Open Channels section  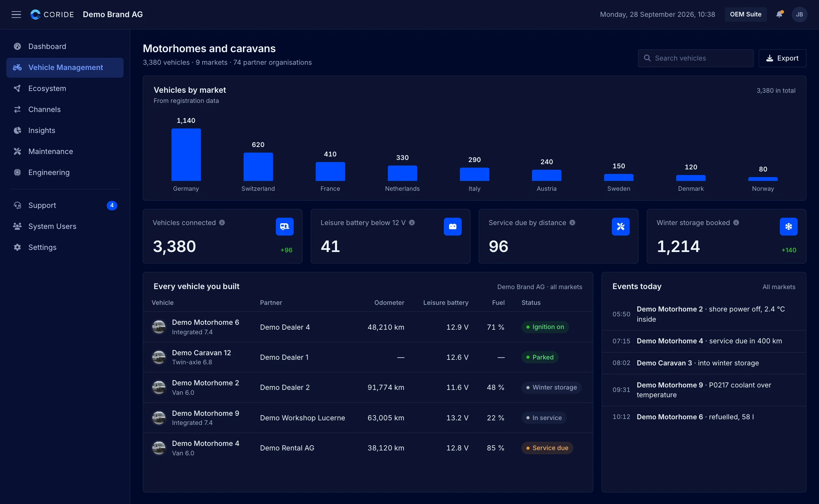coord(65,110)
